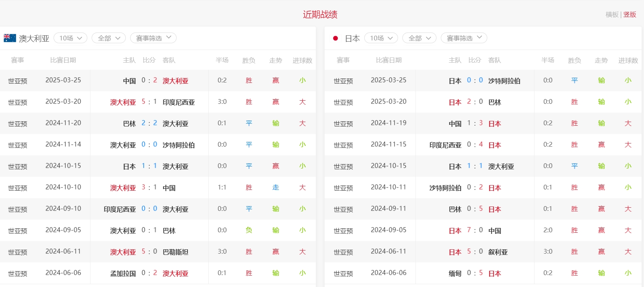Expand Australia's 全部 filter dropdown
The image size is (644, 287).
(x=109, y=38)
